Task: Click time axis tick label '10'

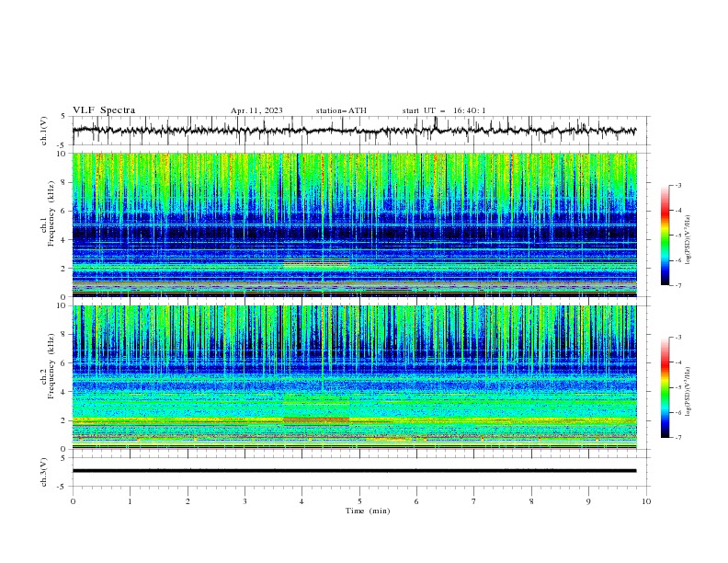Action: [x=646, y=501]
